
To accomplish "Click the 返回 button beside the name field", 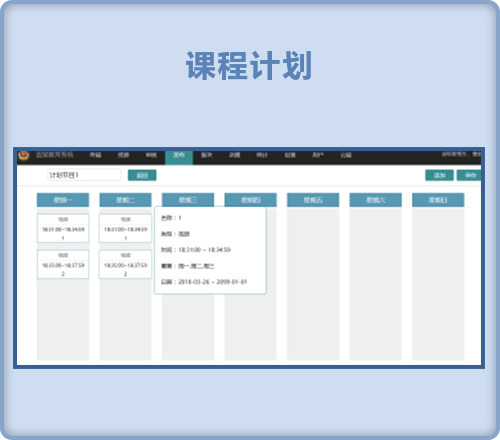I will coord(142,175).
